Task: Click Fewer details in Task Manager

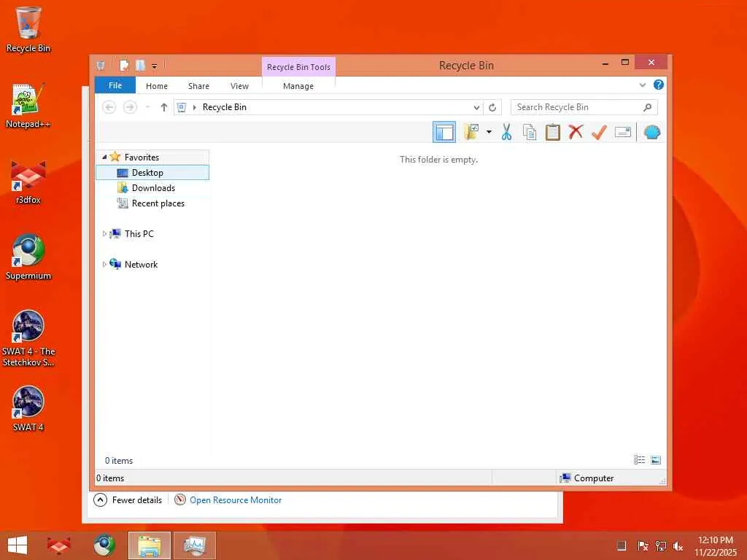Action: pyautogui.click(x=128, y=500)
